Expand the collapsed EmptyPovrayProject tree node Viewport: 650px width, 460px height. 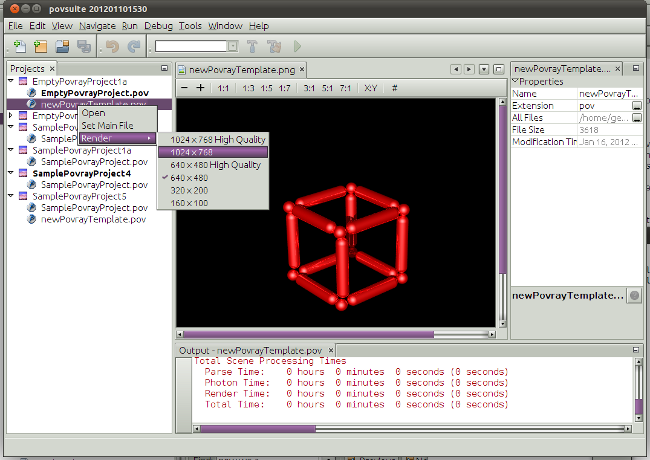click(x=11, y=116)
